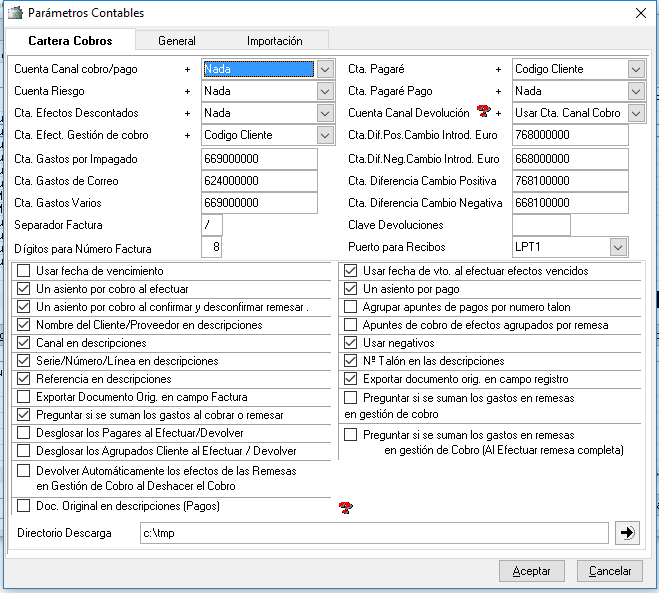Open the Cuenta Riesgo dropdown
This screenshot has width=659, height=593.
tap(325, 91)
